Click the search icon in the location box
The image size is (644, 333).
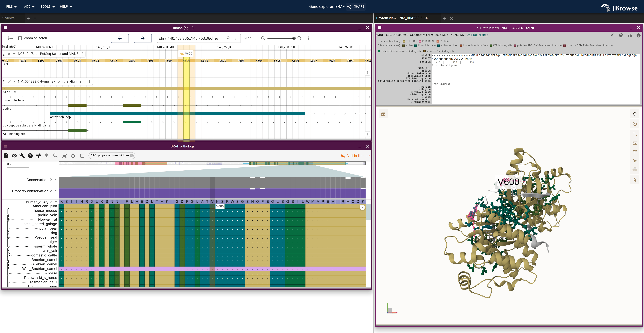pos(228,38)
